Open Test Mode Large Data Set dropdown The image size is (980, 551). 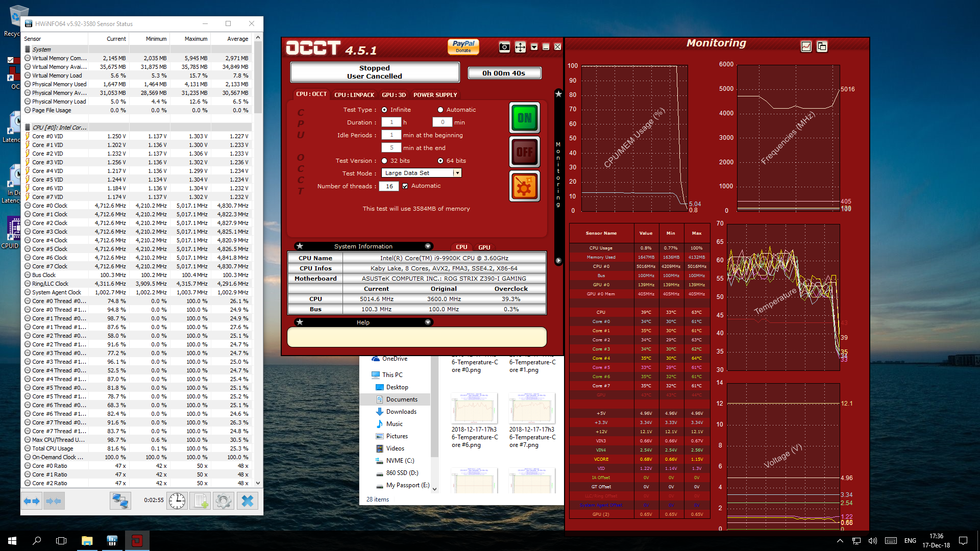pos(457,173)
